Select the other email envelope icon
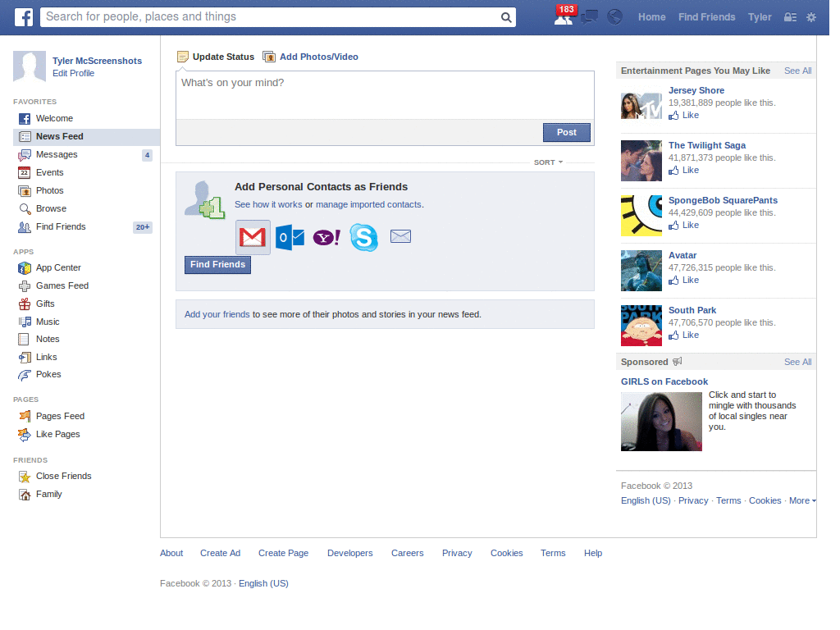The image size is (840, 630). coord(400,236)
